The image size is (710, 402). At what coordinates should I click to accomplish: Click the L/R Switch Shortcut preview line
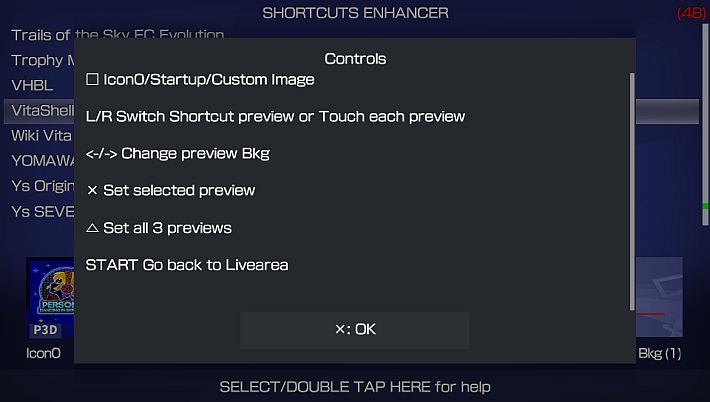(275, 117)
